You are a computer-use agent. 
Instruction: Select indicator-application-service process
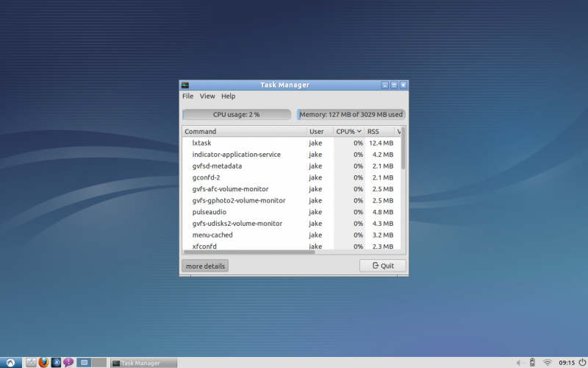(291, 155)
